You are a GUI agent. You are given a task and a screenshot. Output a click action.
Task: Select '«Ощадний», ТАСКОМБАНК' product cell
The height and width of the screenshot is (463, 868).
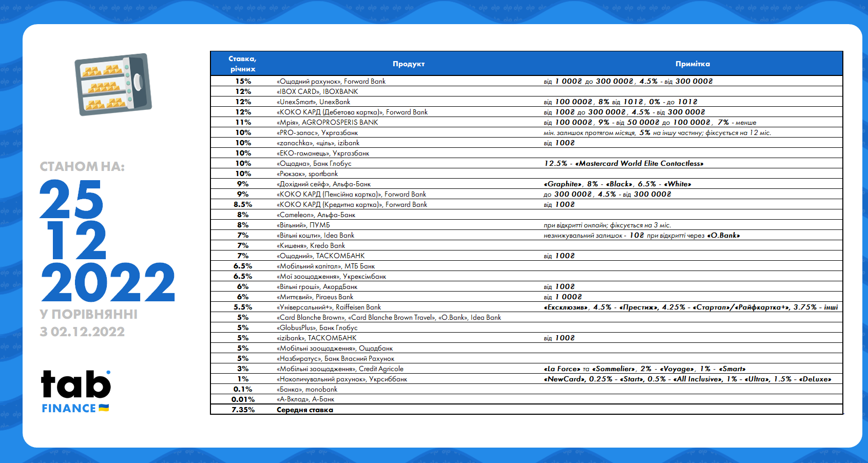321,256
